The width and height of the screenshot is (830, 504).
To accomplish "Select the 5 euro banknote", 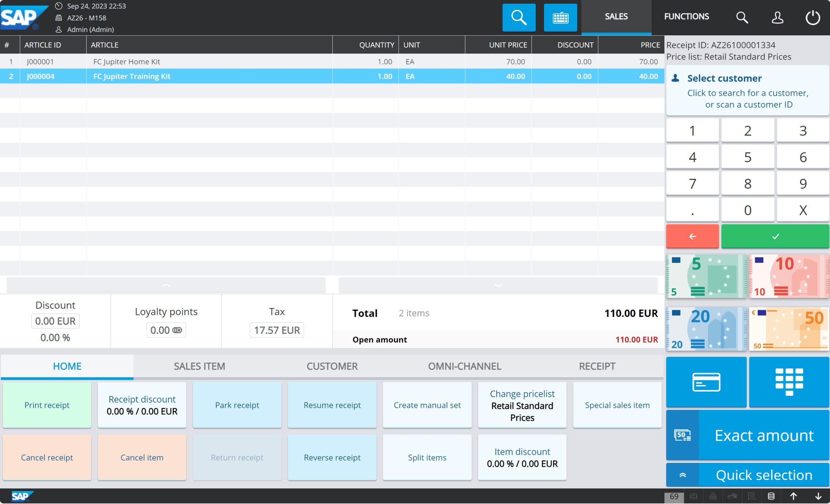I will (706, 276).
